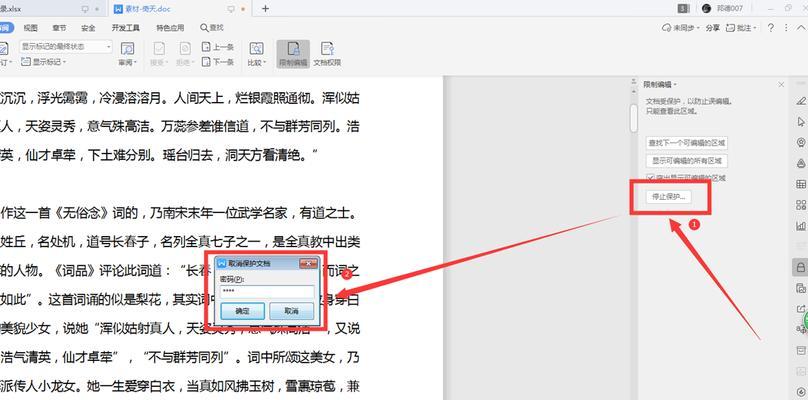Click the password input field in dialog
Viewport: 808px width, 400px height.
[x=267, y=292]
